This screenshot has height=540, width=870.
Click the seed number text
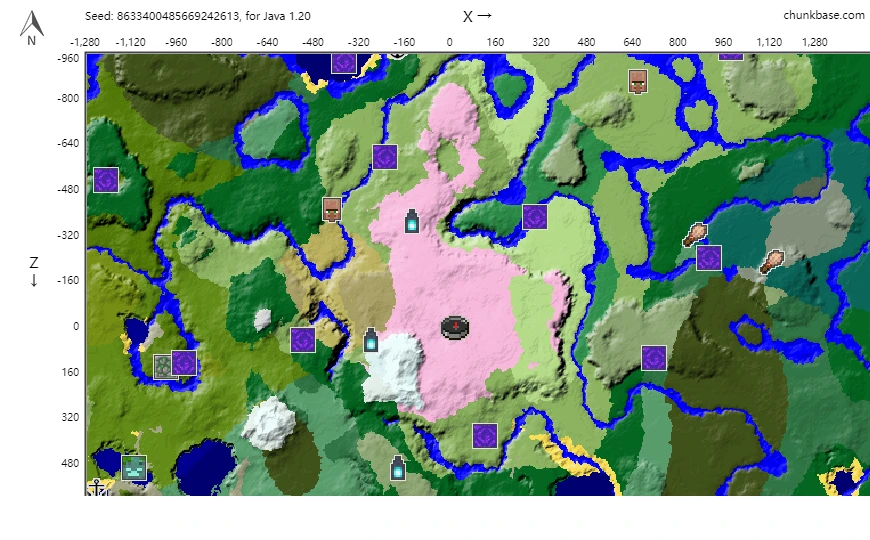(178, 16)
